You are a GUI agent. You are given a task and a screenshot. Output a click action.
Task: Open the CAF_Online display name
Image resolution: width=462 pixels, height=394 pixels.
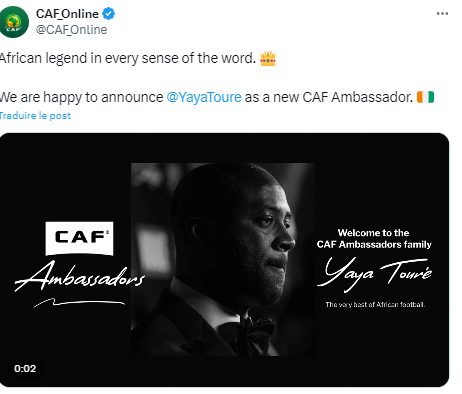click(x=67, y=14)
